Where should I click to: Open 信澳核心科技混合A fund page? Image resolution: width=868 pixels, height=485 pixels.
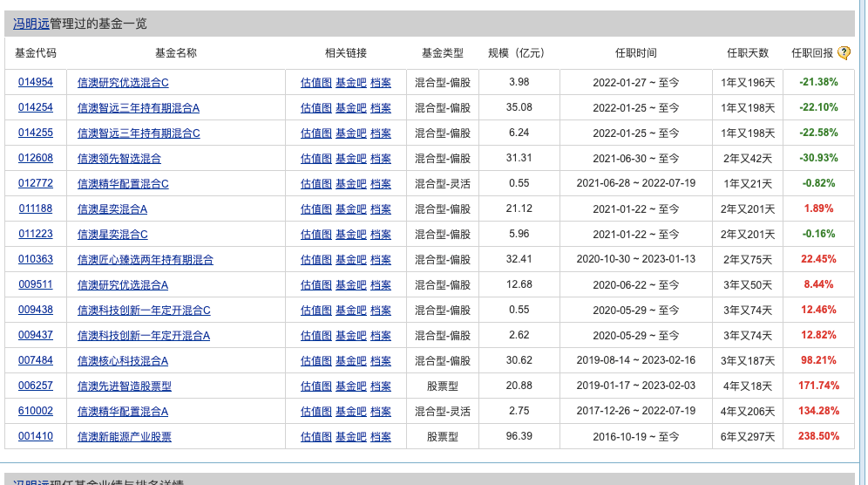(x=123, y=361)
